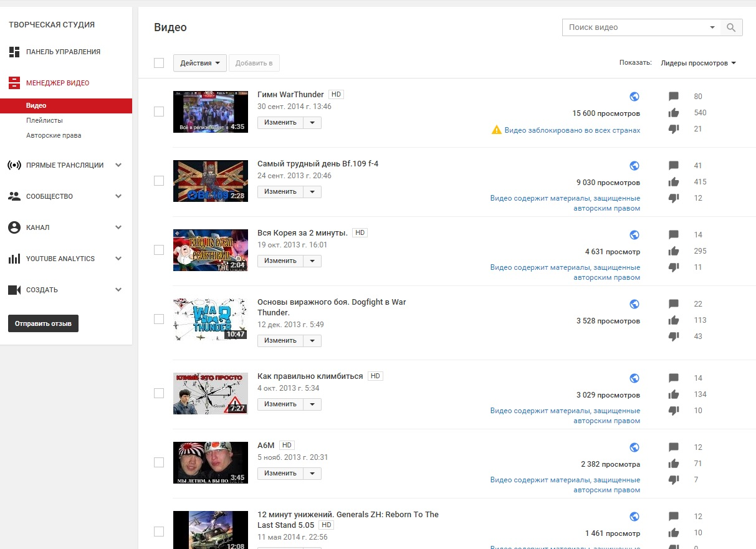Select the Вся Корея за 2 минуты checkbox
The image size is (756, 549).
click(159, 250)
